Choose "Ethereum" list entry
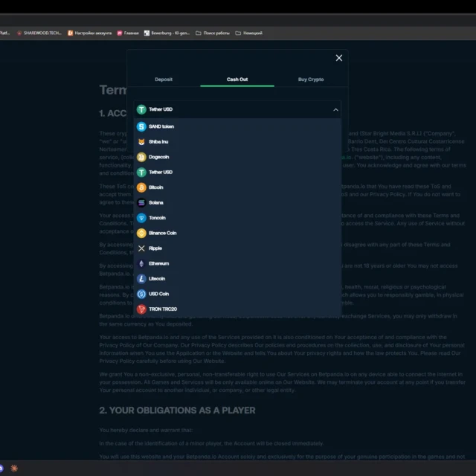Image resolution: width=476 pixels, height=476 pixels. [x=237, y=263]
